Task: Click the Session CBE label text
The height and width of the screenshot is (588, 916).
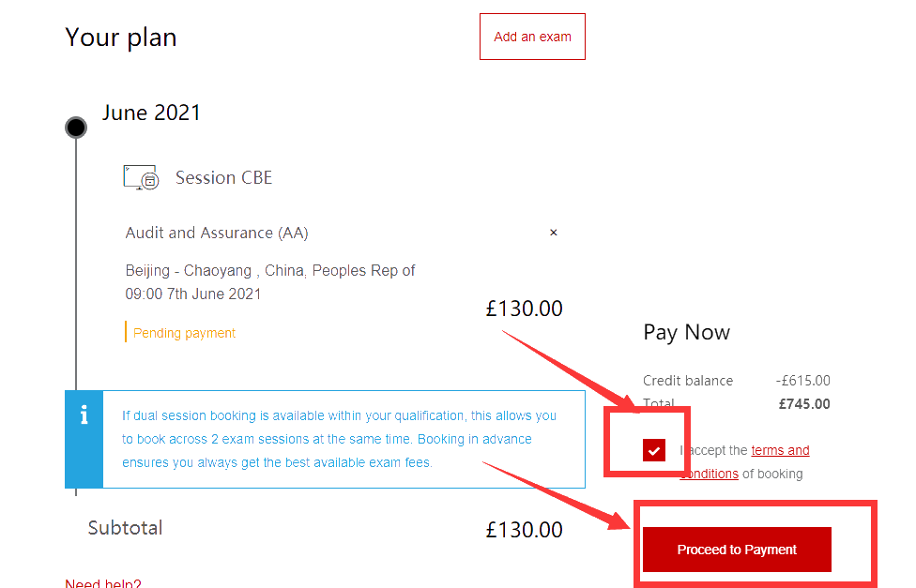Action: (x=223, y=177)
